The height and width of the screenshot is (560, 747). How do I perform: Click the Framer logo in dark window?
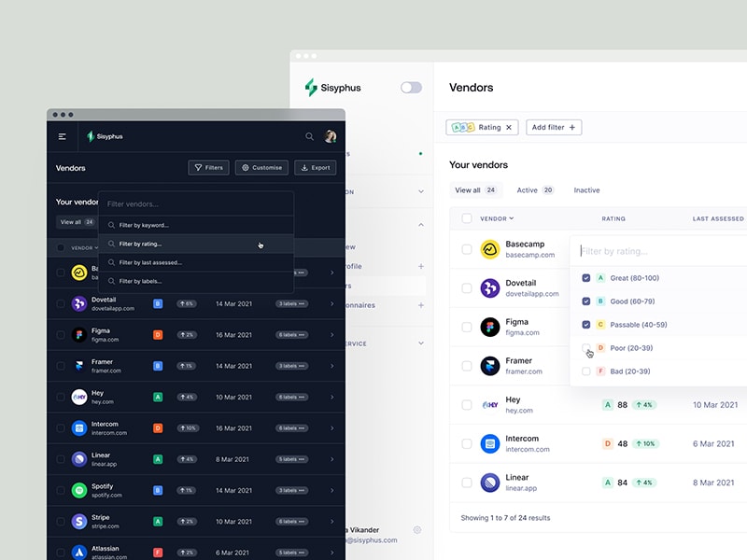(79, 366)
